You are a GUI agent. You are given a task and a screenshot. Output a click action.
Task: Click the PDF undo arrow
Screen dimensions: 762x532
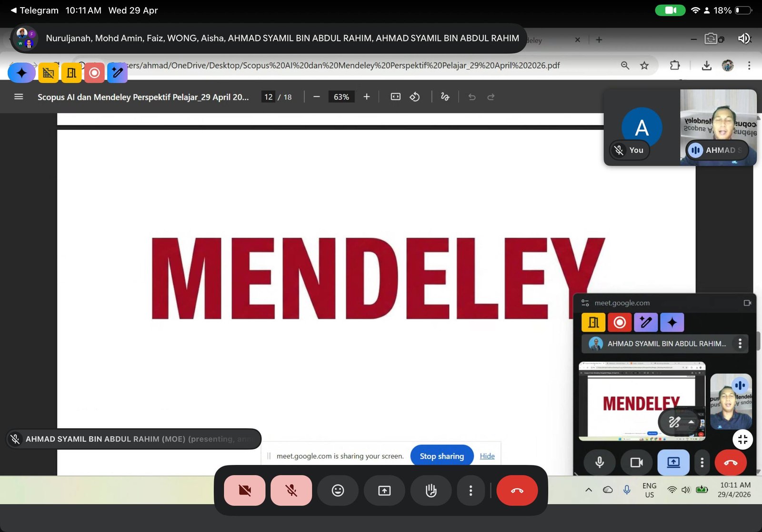click(472, 97)
